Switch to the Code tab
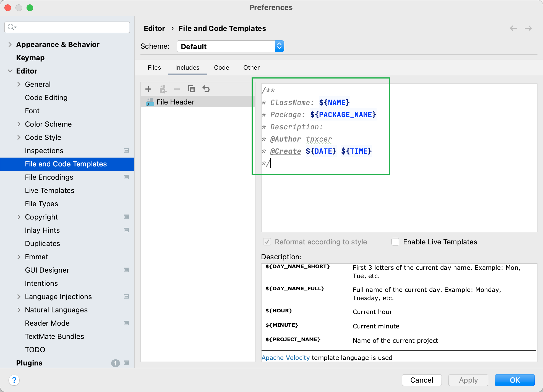The width and height of the screenshot is (543, 392). tap(221, 68)
